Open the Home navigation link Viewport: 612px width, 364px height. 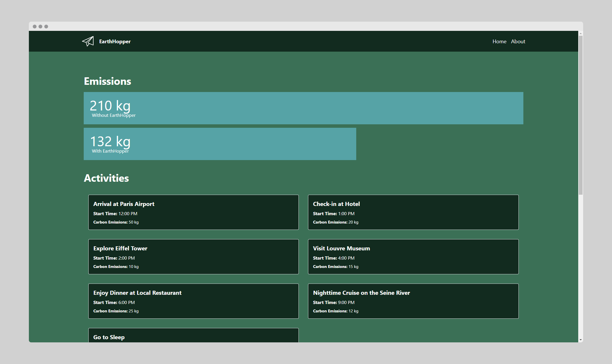[499, 42]
